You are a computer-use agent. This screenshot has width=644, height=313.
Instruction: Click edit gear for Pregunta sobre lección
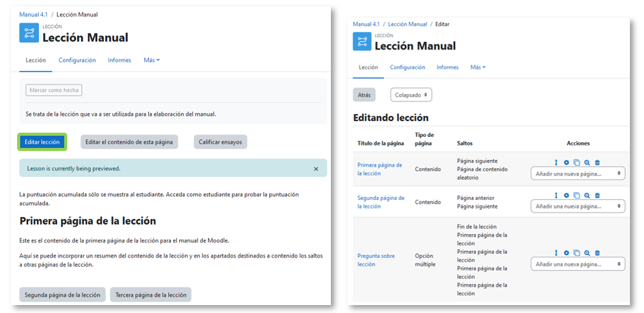click(566, 252)
